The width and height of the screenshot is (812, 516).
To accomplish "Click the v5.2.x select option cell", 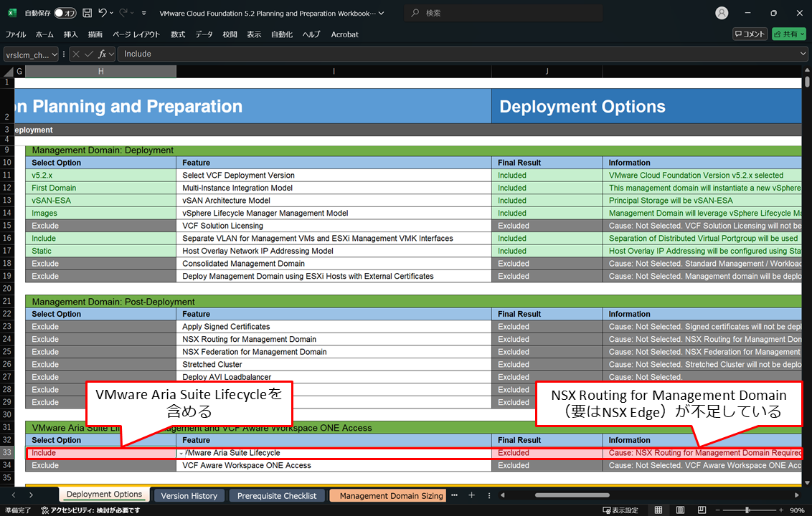I will point(101,176).
